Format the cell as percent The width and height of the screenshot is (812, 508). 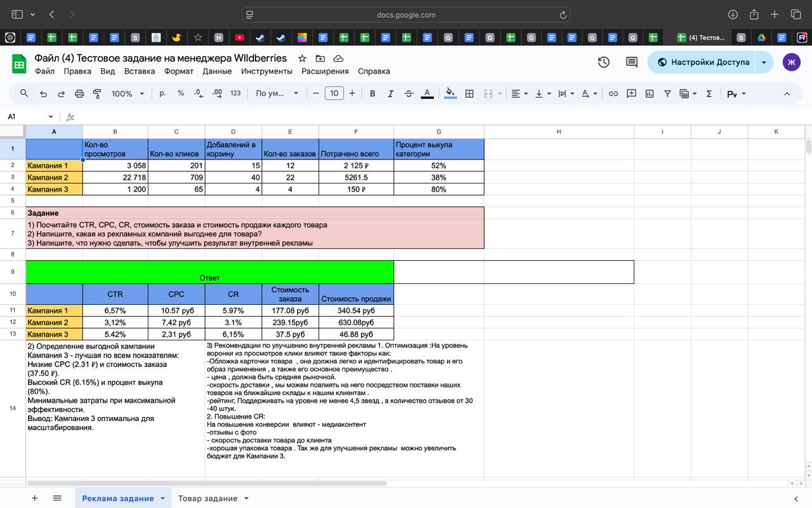(181, 93)
